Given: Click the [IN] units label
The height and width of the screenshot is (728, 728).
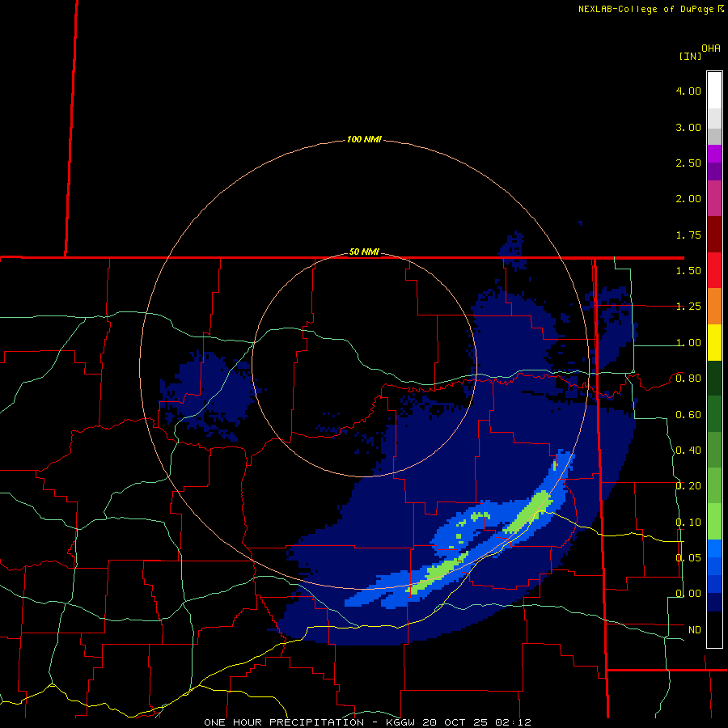Looking at the screenshot, I should (x=690, y=56).
